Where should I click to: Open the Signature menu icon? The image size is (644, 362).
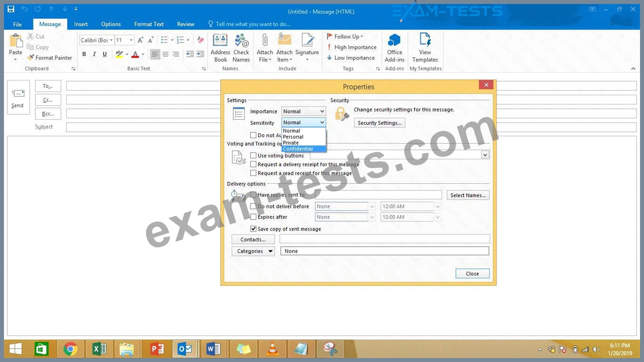[x=307, y=41]
